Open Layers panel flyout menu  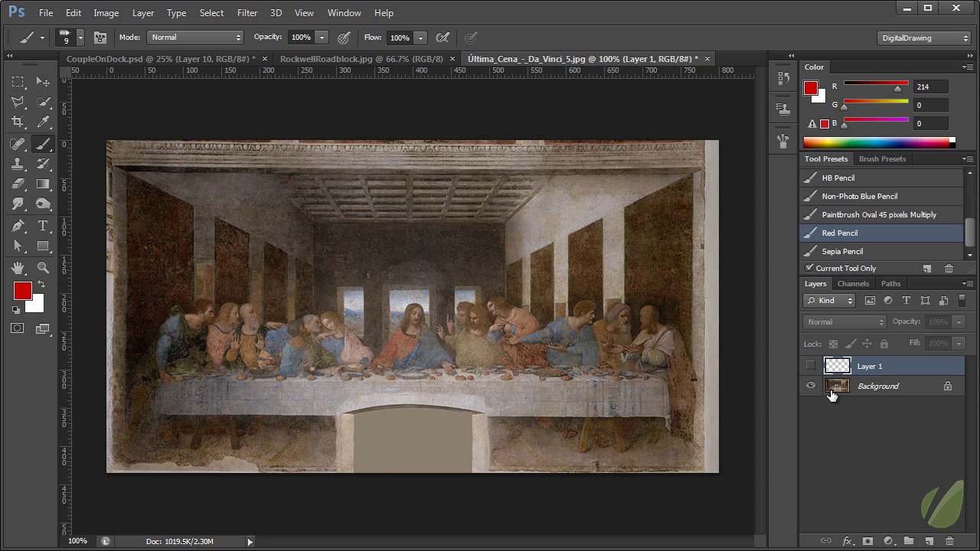click(968, 284)
